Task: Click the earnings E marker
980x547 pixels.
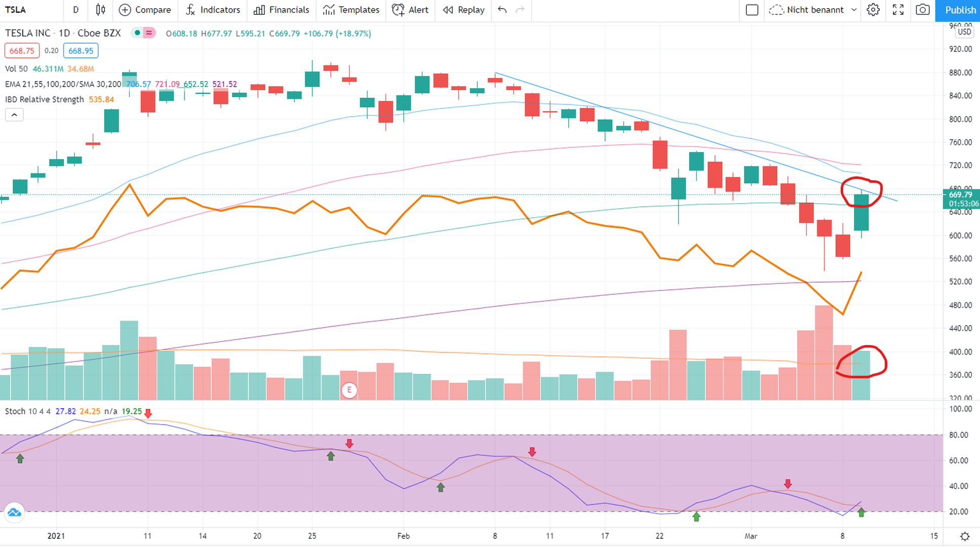Action: [349, 390]
